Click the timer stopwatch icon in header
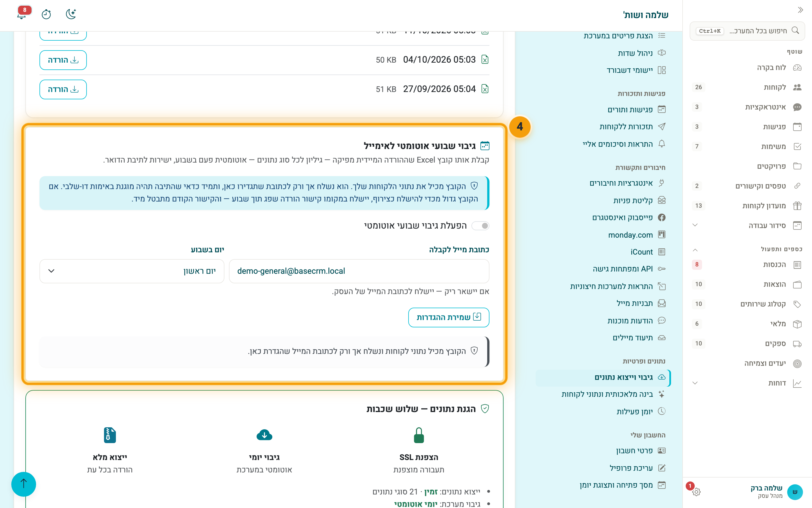 pos(46,14)
